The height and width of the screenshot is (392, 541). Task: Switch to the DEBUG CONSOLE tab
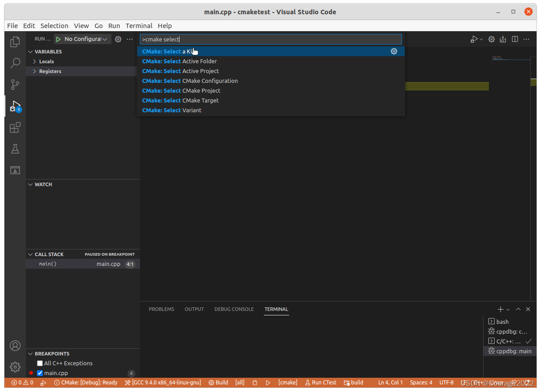pyautogui.click(x=234, y=309)
